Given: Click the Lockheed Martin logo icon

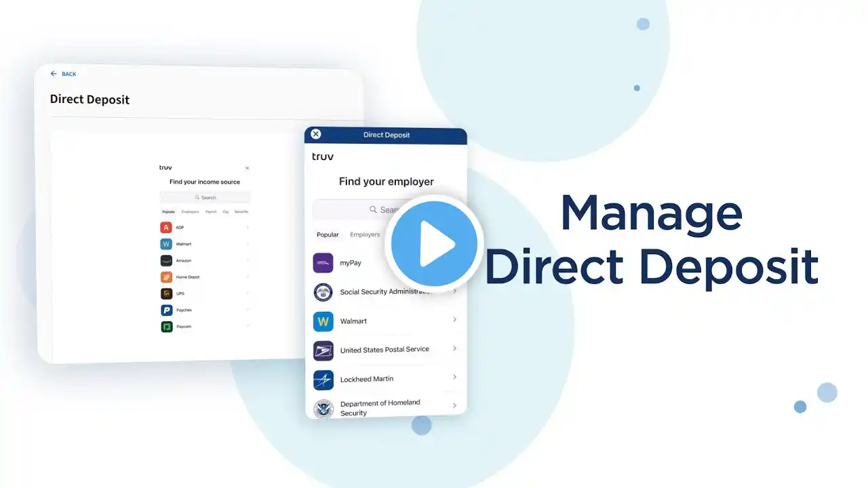Looking at the screenshot, I should (323, 380).
